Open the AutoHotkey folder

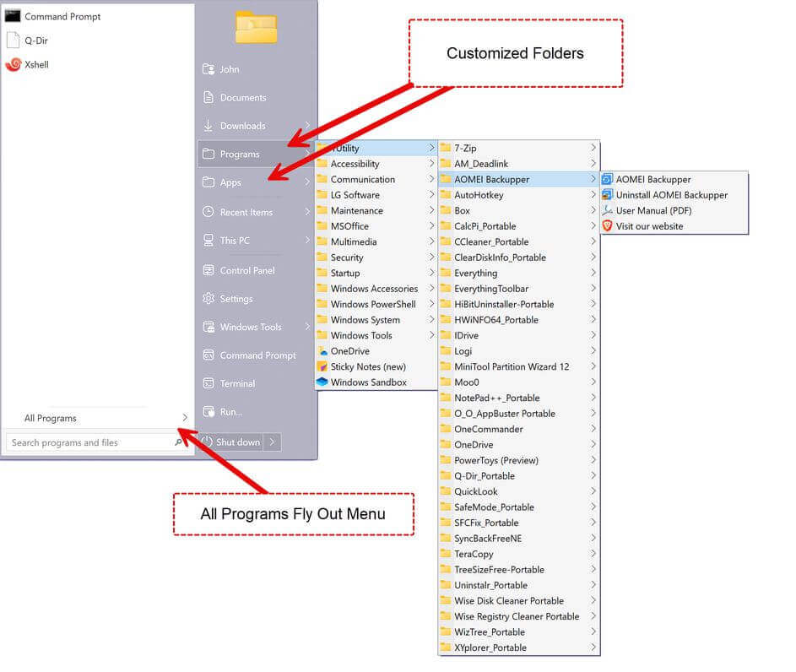click(x=519, y=195)
